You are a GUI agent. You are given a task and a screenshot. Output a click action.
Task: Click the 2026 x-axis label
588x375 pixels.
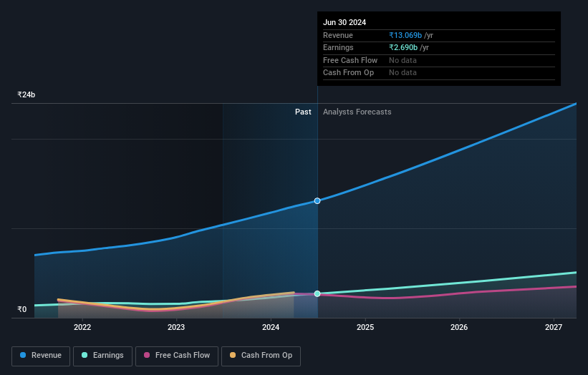coord(459,327)
